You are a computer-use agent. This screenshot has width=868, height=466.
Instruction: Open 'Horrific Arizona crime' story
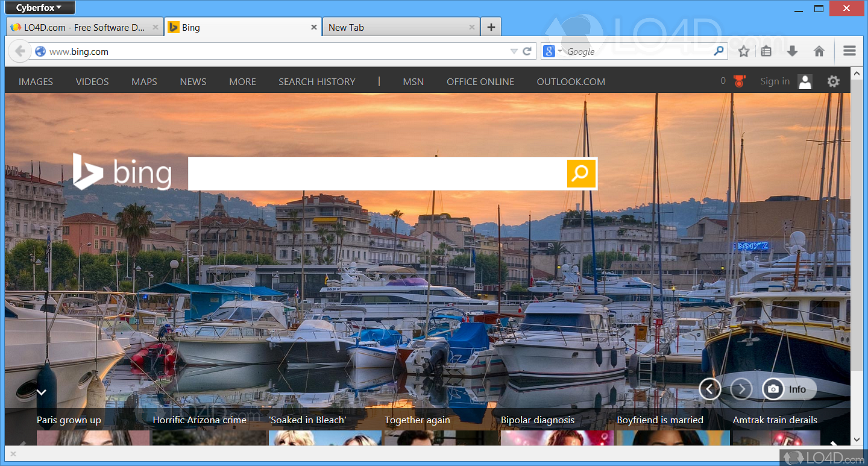[200, 420]
